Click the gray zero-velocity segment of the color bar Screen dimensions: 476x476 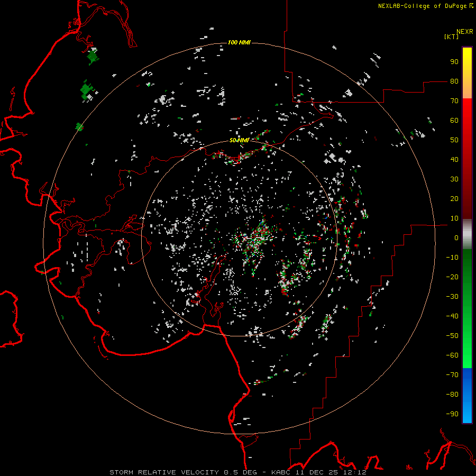click(x=467, y=234)
